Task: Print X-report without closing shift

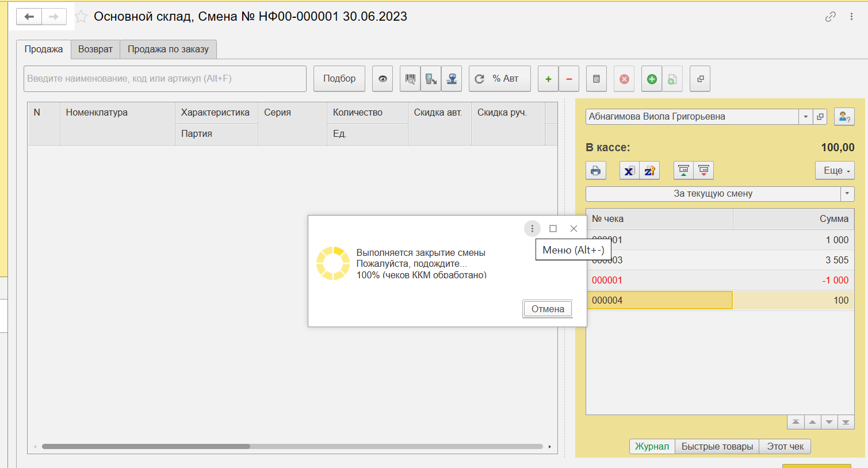Action: pos(629,171)
